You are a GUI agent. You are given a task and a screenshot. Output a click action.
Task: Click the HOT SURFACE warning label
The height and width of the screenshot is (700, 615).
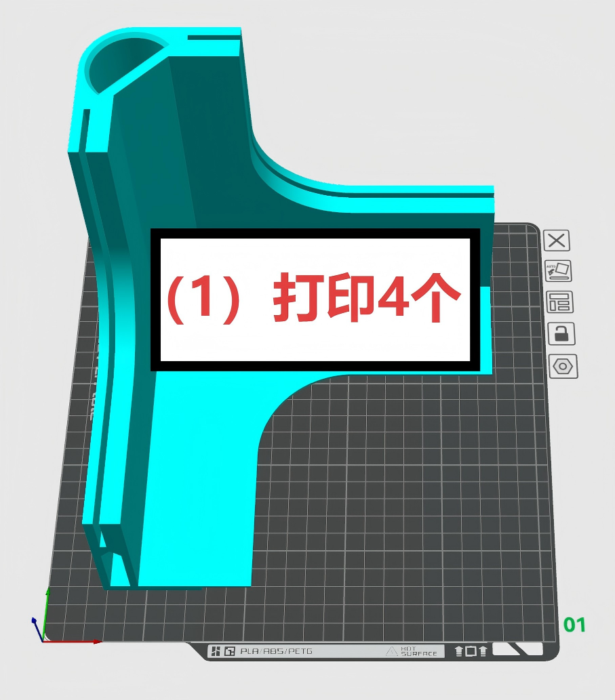click(x=412, y=651)
